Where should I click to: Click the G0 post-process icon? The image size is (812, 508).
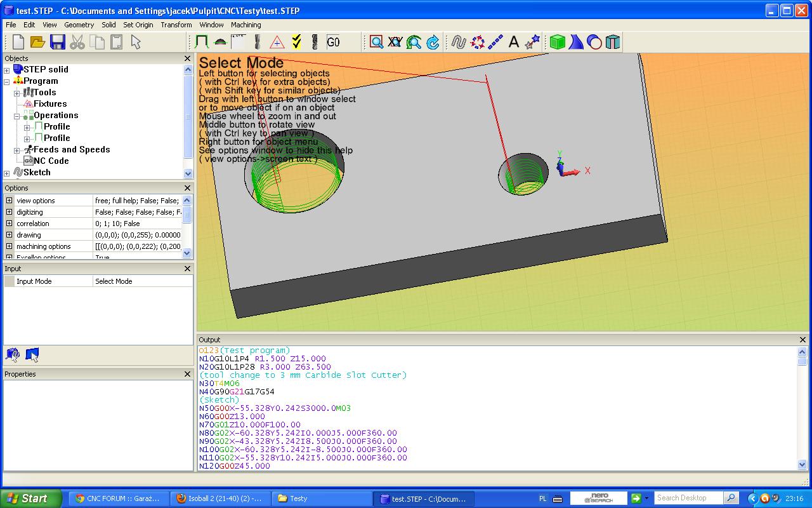tap(333, 42)
